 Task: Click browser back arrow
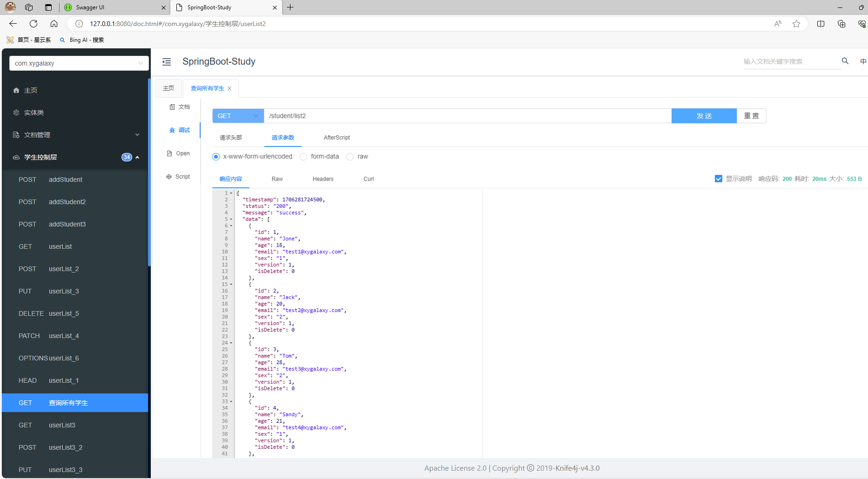(x=13, y=24)
